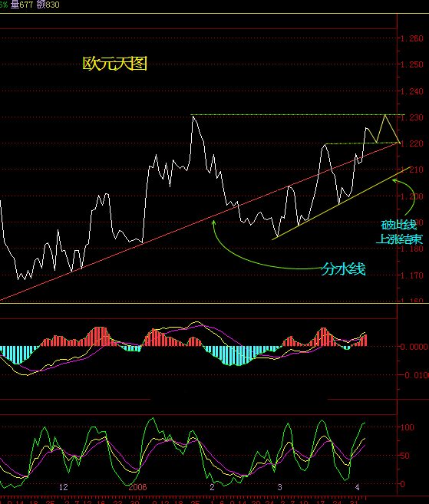Select the 分水线 annotation label
Viewport: 429px width, 504px height.
(x=343, y=269)
